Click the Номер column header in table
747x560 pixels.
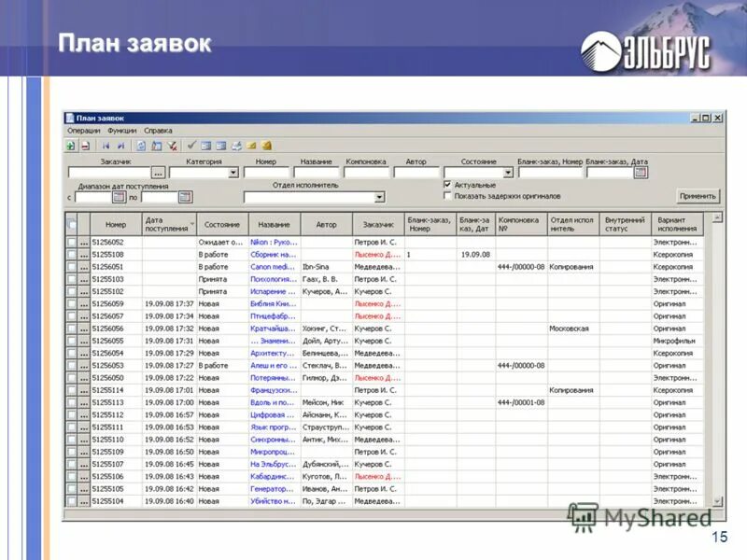coord(116,224)
